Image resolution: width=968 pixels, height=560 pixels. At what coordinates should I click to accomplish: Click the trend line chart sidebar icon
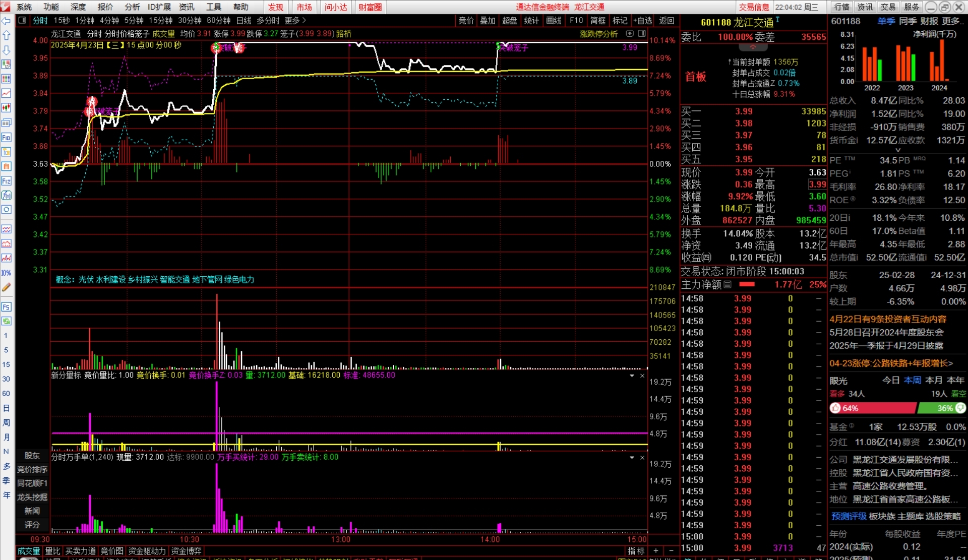click(7, 93)
